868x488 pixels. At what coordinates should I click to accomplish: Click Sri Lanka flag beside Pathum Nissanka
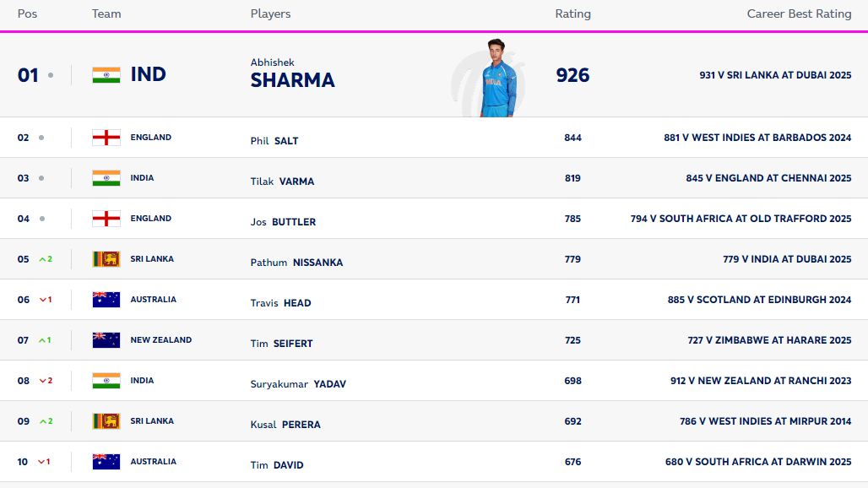(x=106, y=259)
